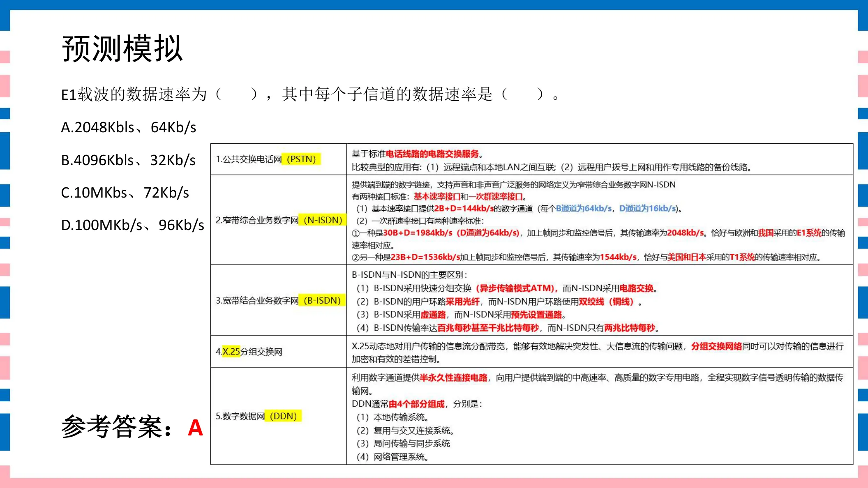Click red text (异步传输模式ATM)
The width and height of the screenshot is (868, 488).
pyautogui.click(x=516, y=288)
